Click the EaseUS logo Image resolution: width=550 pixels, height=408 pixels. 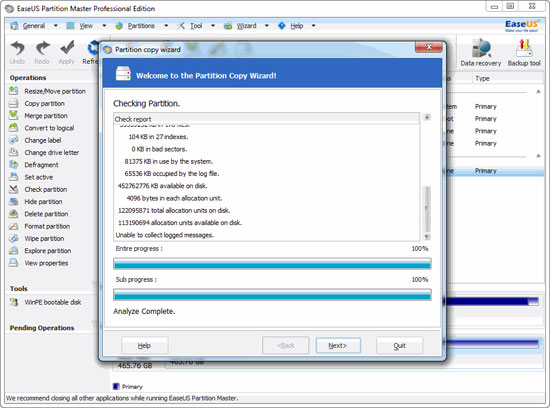pyautogui.click(x=522, y=25)
